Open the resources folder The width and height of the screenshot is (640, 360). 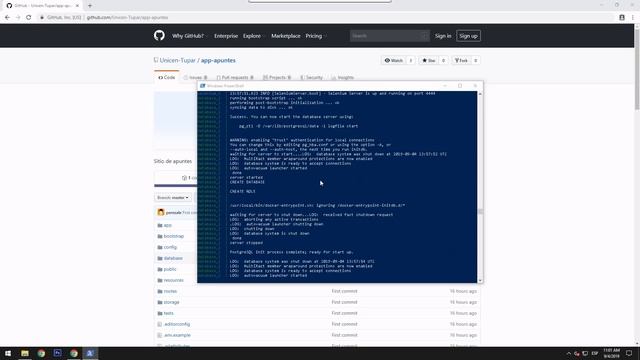tap(173, 280)
